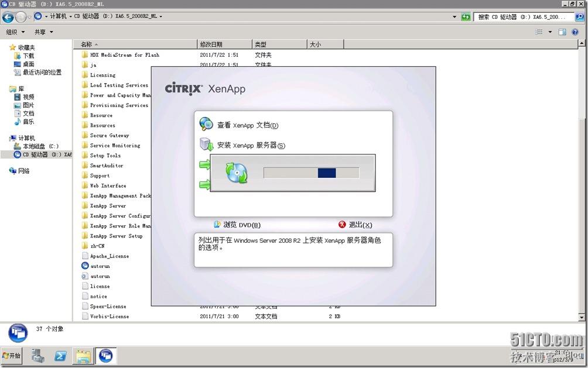Sort by the 名称 column header
588x368 pixels.
(135, 44)
